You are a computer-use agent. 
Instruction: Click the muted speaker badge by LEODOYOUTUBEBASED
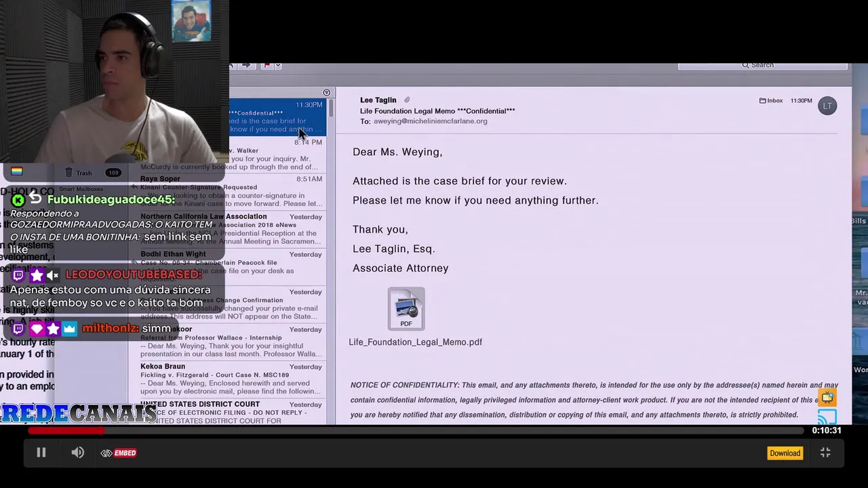[53, 275]
